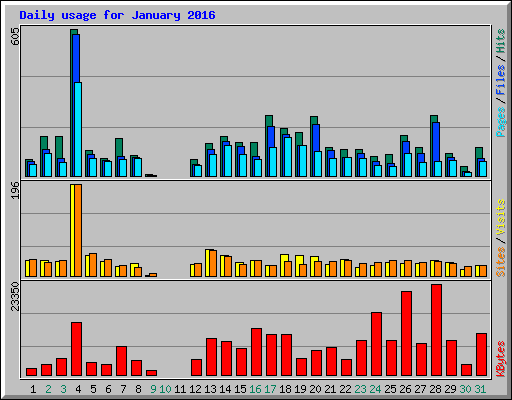Click the green Hits bar for day 7
This screenshot has width=512, height=400.
coord(119,147)
